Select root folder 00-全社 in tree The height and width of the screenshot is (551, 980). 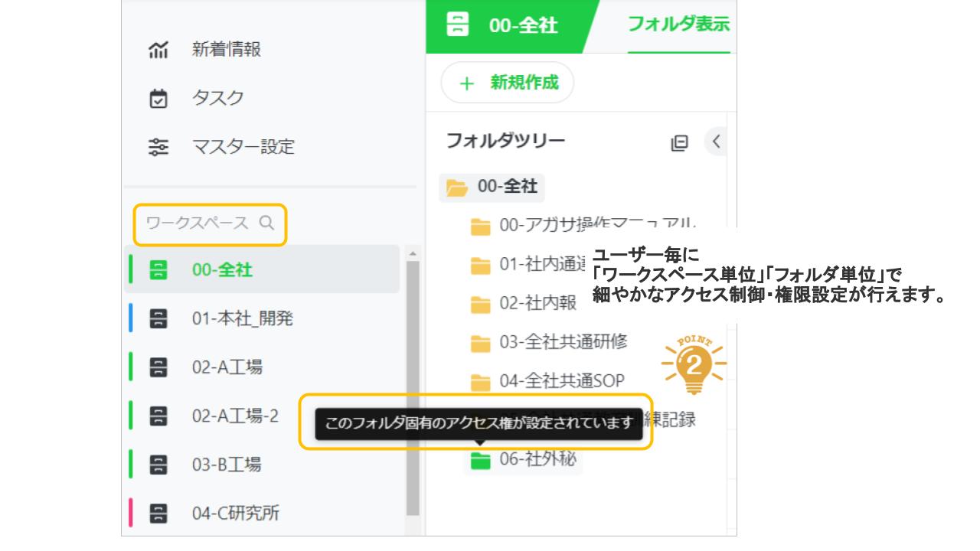click(492, 187)
